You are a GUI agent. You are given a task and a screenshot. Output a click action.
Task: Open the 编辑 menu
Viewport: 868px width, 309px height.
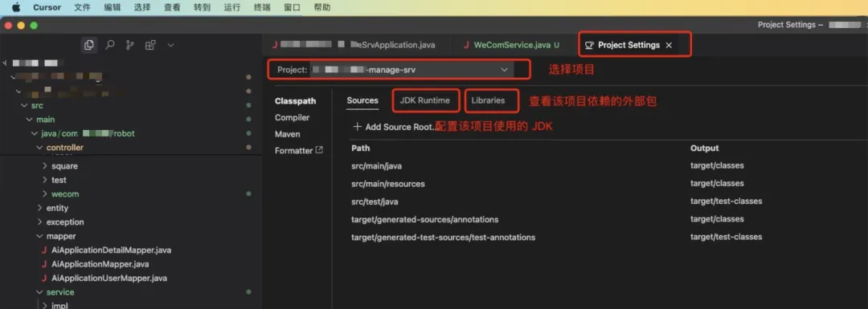pyautogui.click(x=113, y=8)
